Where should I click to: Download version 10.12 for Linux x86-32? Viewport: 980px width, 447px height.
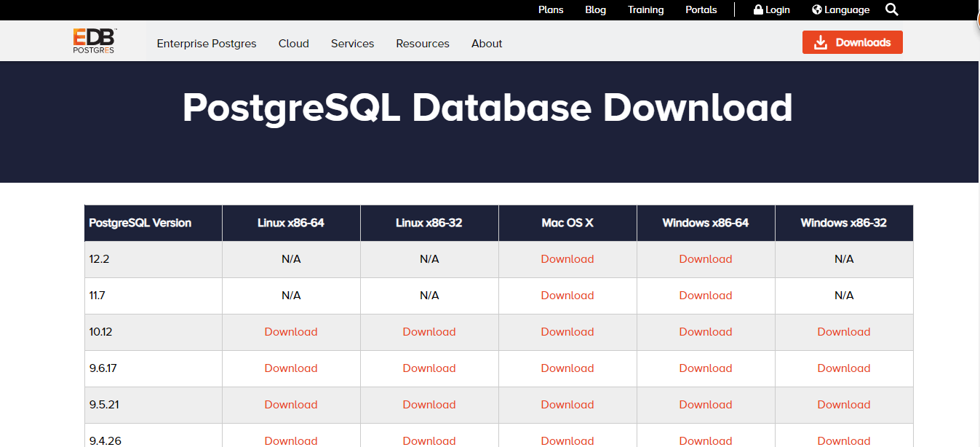(x=429, y=332)
